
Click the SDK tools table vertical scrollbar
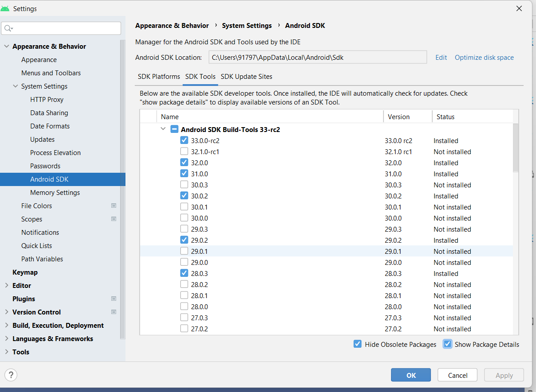tap(516, 148)
